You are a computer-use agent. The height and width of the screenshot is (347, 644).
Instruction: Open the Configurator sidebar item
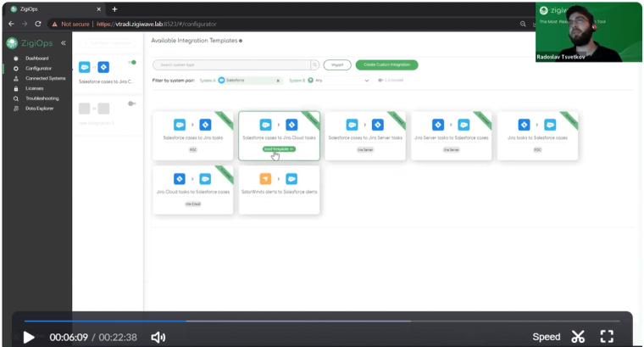(39, 68)
